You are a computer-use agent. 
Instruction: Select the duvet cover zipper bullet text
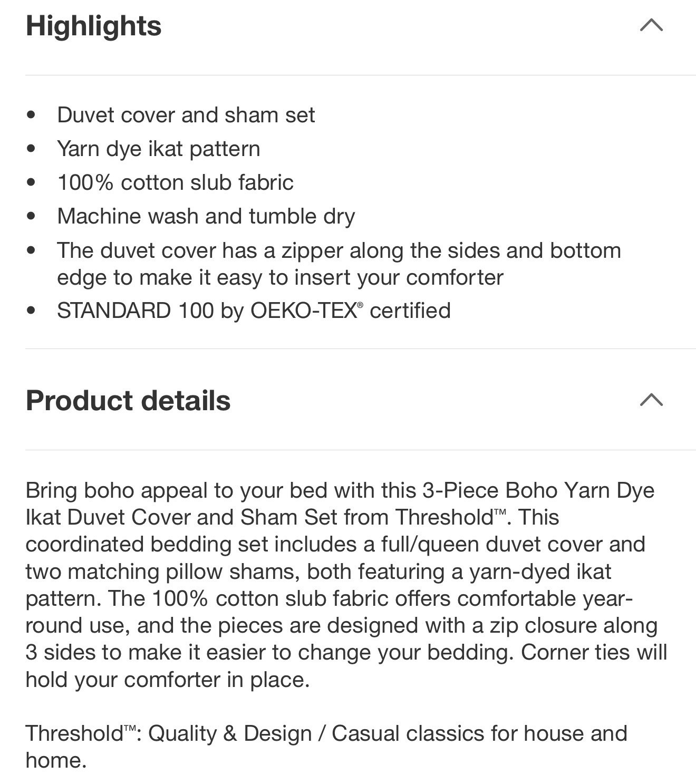[x=339, y=264]
